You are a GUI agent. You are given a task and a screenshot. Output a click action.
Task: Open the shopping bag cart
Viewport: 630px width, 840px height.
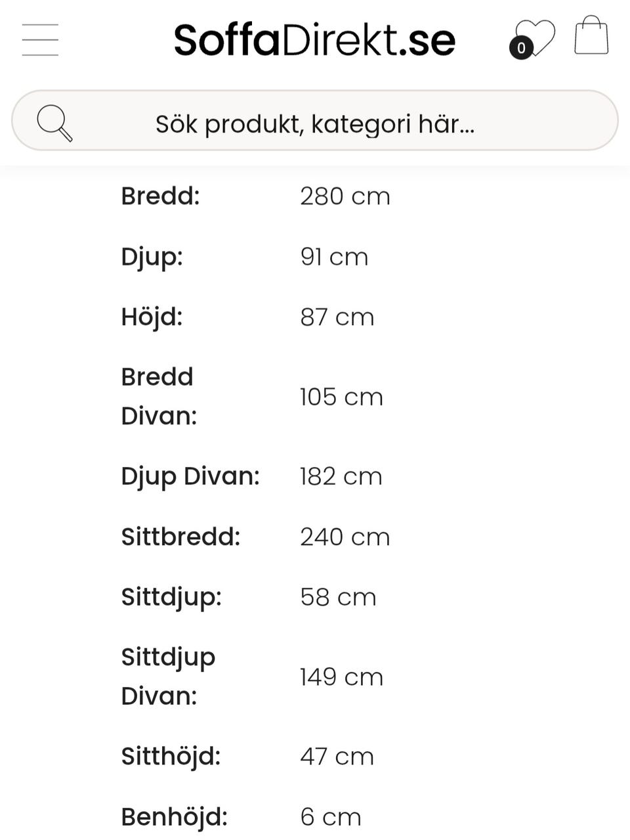click(591, 36)
